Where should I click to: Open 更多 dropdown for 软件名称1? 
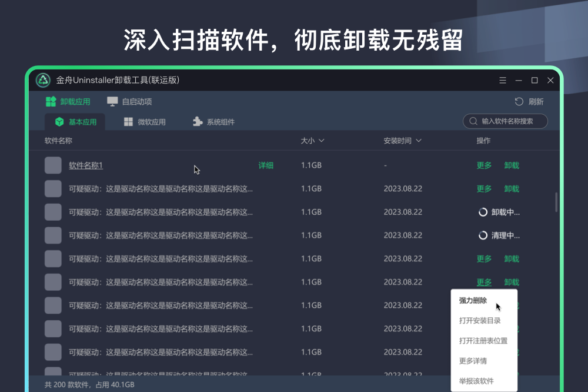pos(484,165)
